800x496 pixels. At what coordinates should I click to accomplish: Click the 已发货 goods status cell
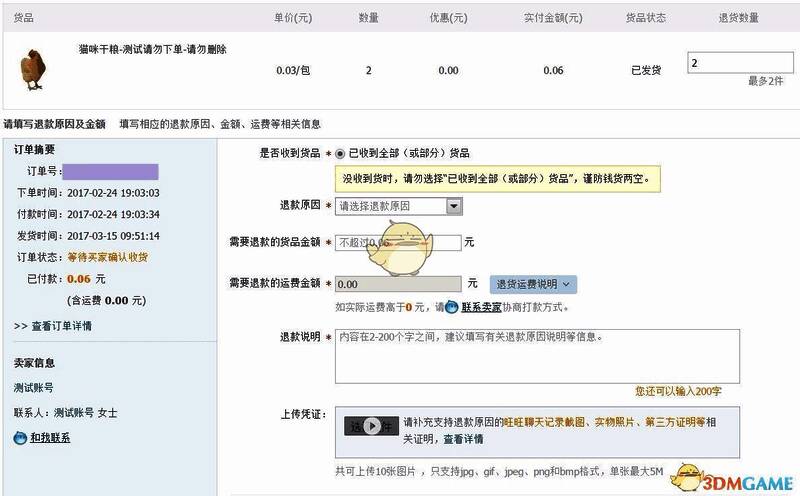tap(646, 70)
